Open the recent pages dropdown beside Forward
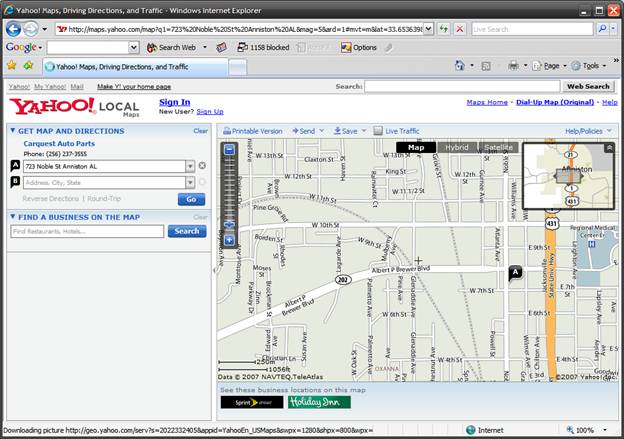 (x=44, y=29)
